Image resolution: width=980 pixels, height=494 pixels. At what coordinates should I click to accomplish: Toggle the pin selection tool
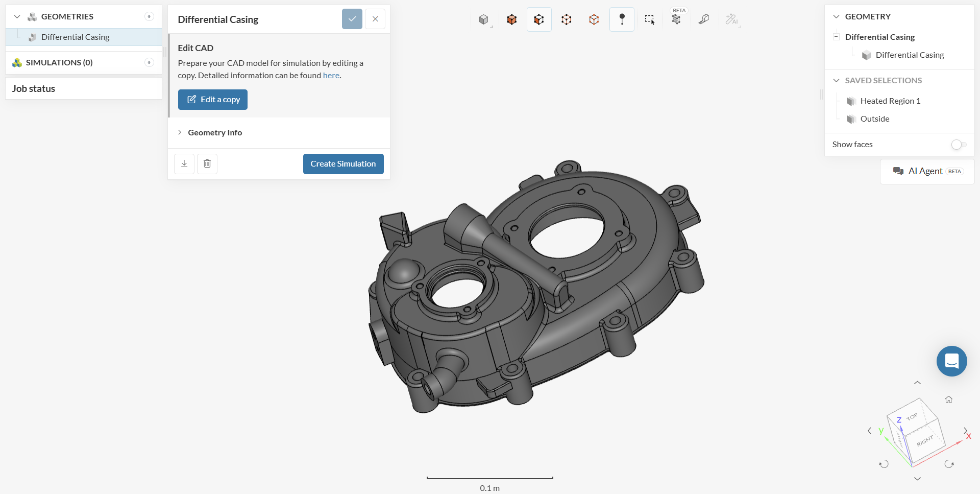point(622,19)
